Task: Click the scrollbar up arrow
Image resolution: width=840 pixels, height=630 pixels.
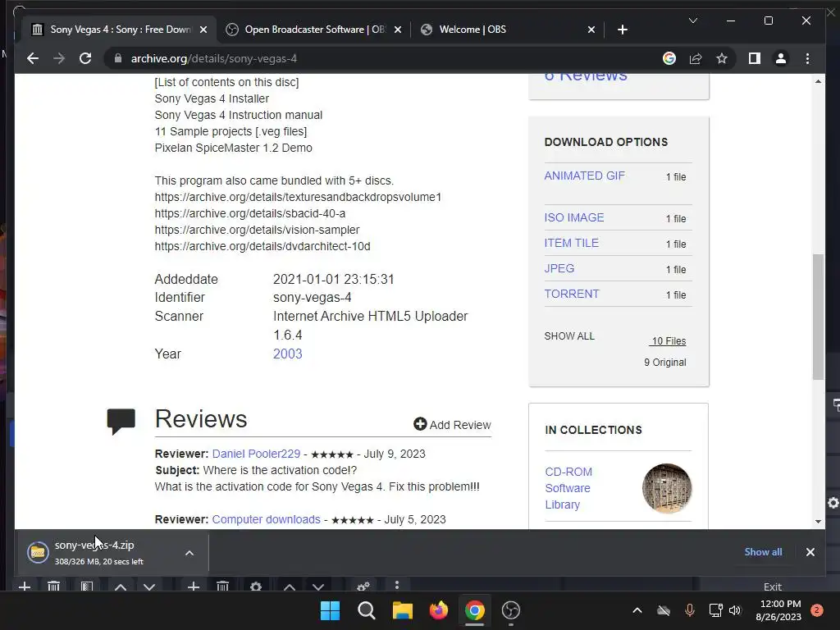Action: [818, 81]
